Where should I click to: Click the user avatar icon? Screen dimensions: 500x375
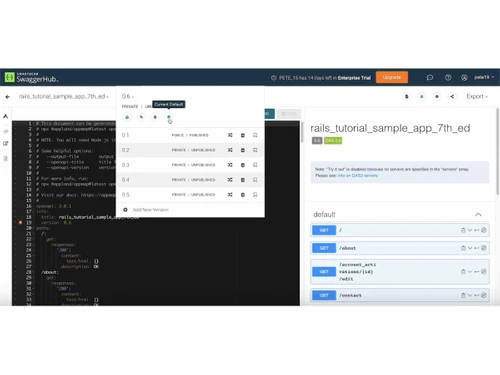click(464, 78)
